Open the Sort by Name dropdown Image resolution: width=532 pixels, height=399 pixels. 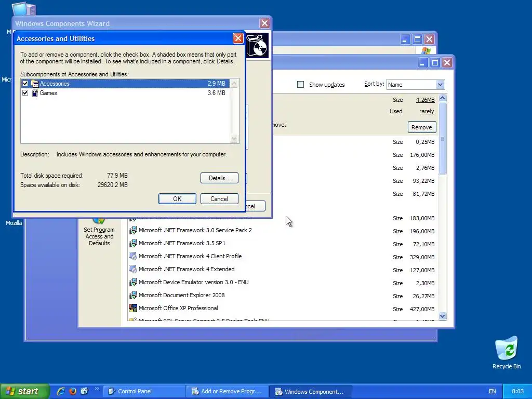(440, 85)
